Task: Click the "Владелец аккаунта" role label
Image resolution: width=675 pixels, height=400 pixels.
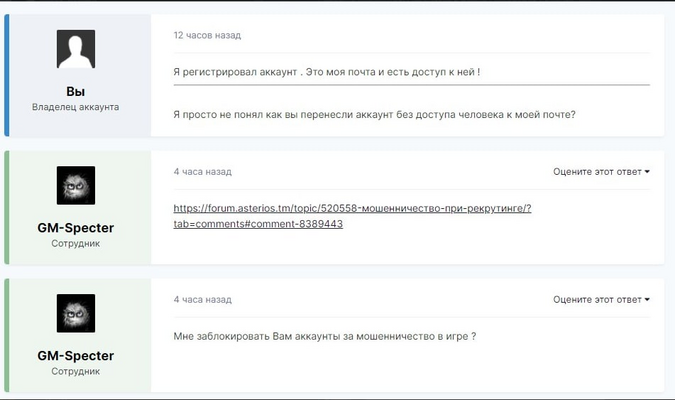Action: [x=76, y=107]
